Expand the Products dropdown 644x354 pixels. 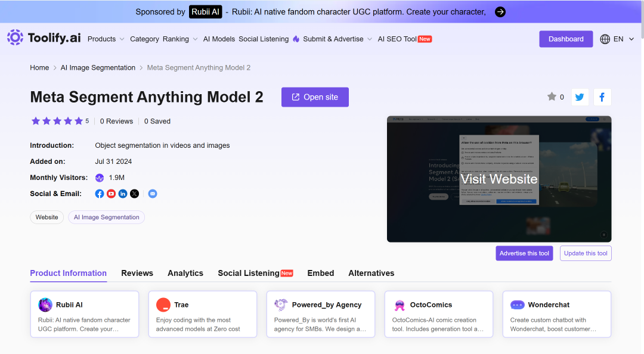point(106,39)
